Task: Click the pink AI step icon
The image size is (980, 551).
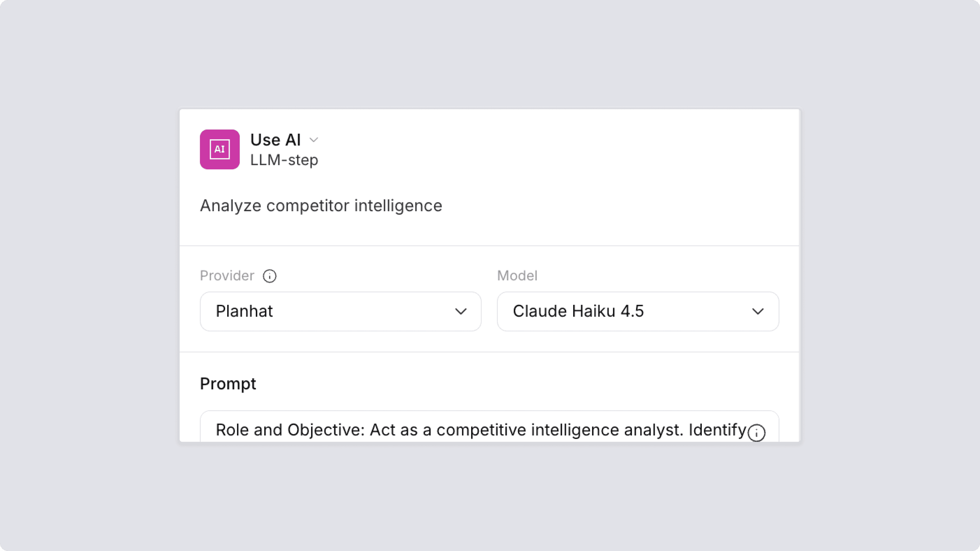Action: [x=219, y=149]
